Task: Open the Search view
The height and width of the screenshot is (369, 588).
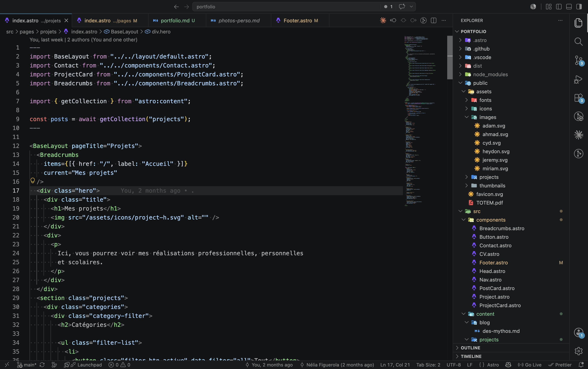Action: (x=578, y=41)
